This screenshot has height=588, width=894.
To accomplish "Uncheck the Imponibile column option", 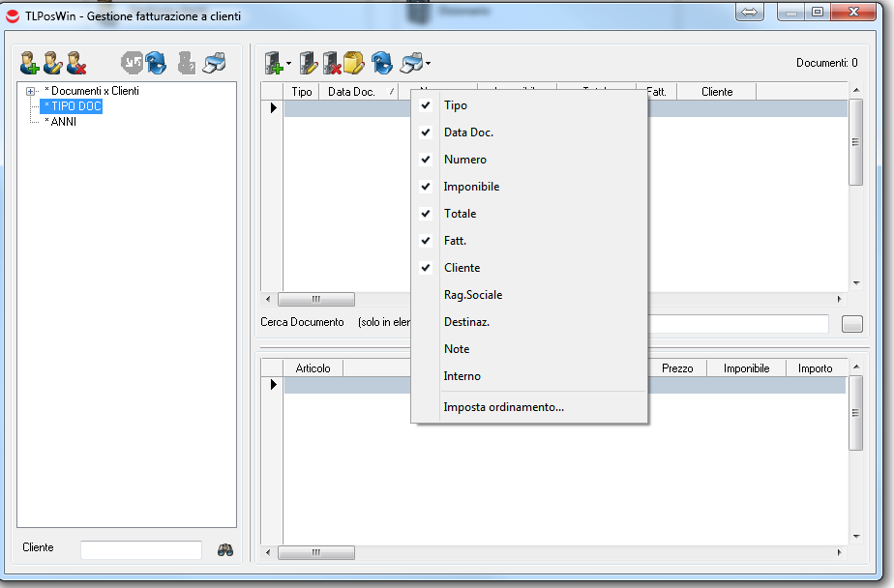I will click(471, 187).
